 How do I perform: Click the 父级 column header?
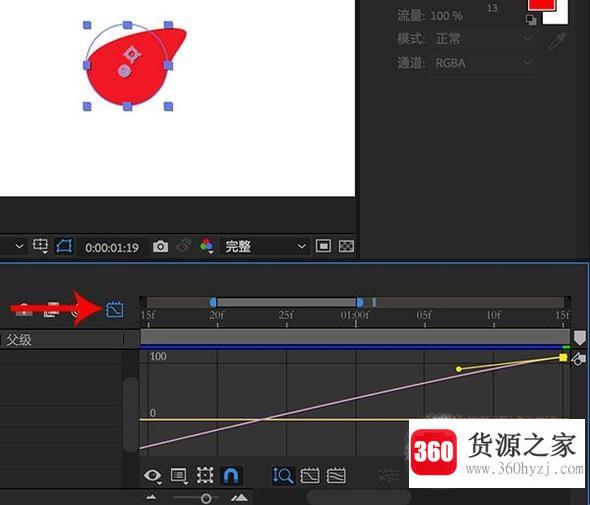[x=19, y=340]
